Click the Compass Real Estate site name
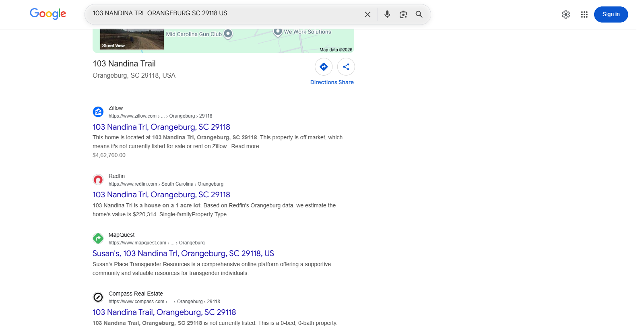The image size is (644, 335). 136,294
